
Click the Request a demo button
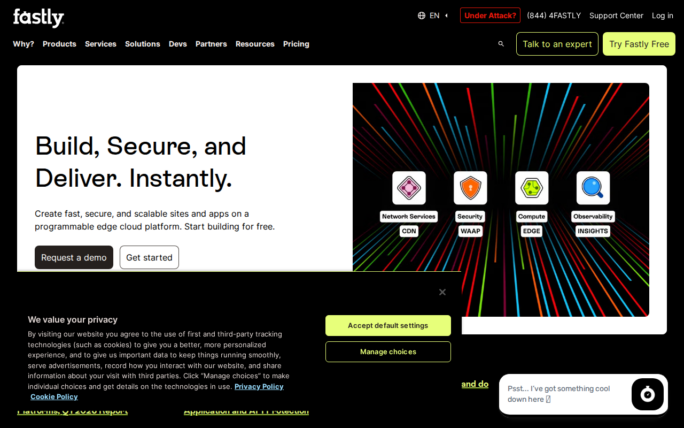click(x=74, y=257)
